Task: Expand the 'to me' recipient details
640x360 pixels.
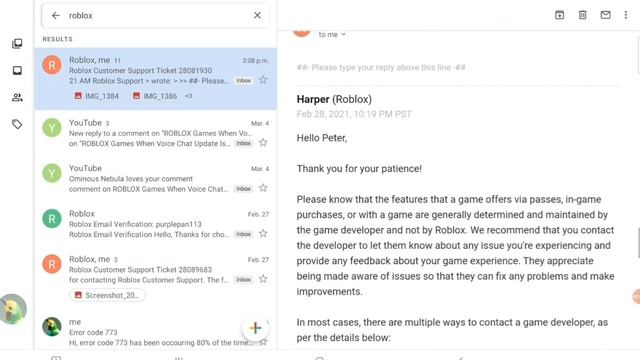Action: pyautogui.click(x=332, y=35)
